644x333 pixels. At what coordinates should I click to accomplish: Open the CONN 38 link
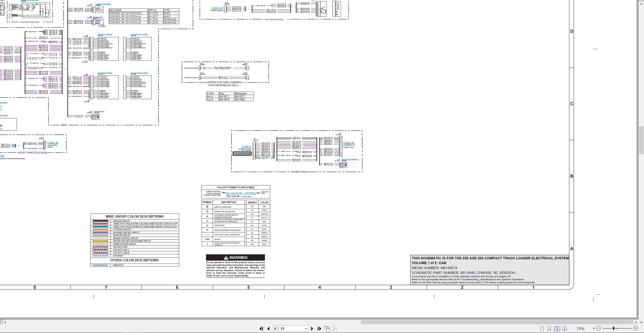pyautogui.click(x=217, y=8)
